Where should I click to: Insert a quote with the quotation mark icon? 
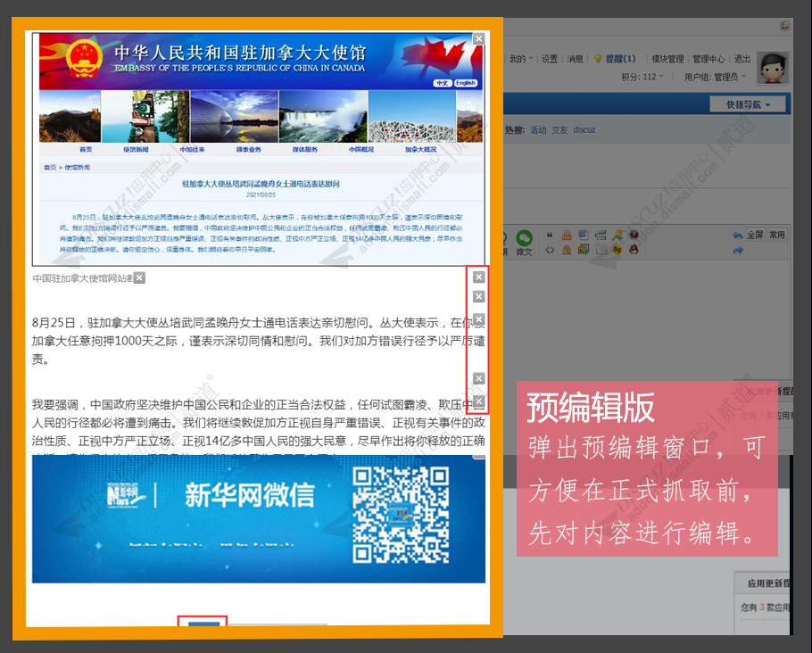point(550,236)
